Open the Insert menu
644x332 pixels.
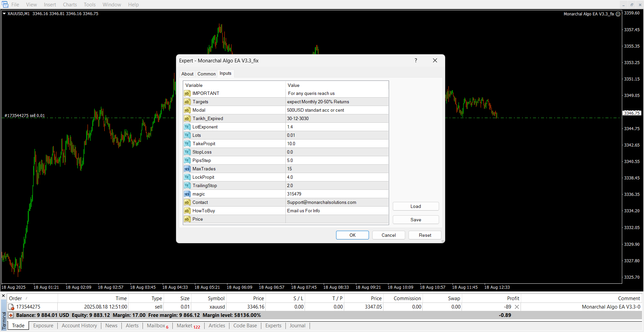50,5
